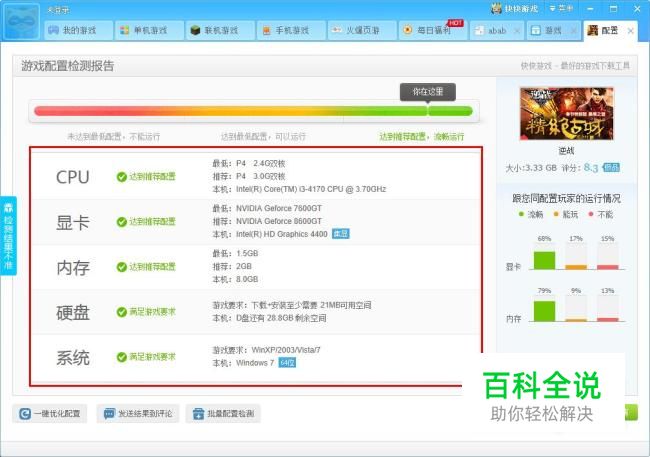This screenshot has height=457, width=650.
Task: Click the 达到最低配置，可以运行 label
Action: pyautogui.click(x=263, y=136)
